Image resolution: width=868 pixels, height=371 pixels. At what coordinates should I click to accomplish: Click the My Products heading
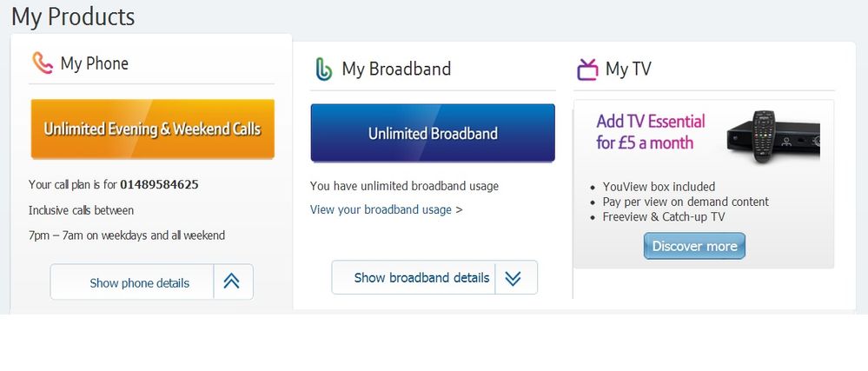pos(73,17)
